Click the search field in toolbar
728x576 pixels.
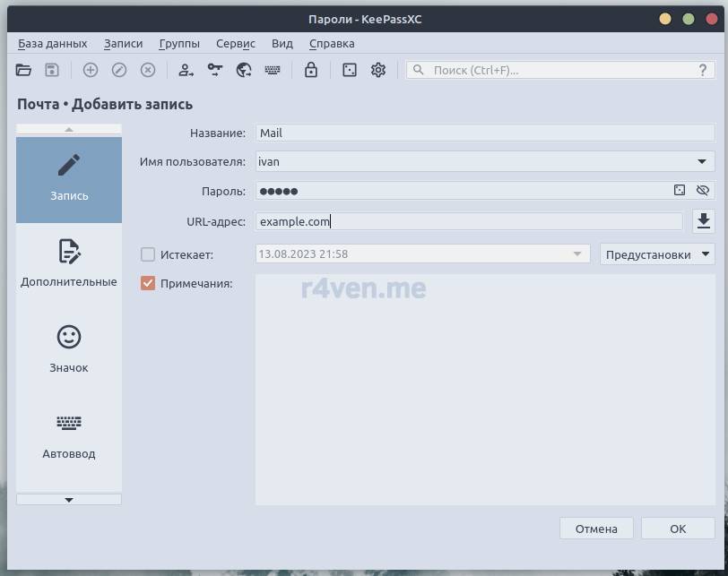pos(556,70)
